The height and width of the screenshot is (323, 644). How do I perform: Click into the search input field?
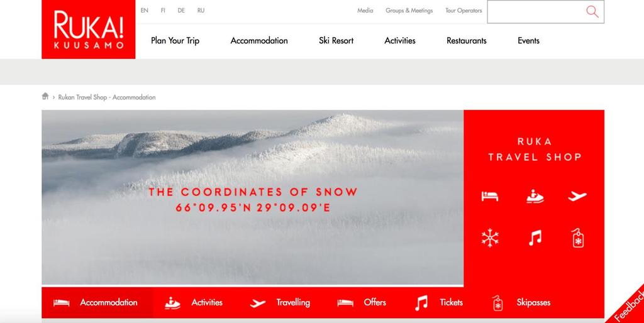(x=536, y=11)
